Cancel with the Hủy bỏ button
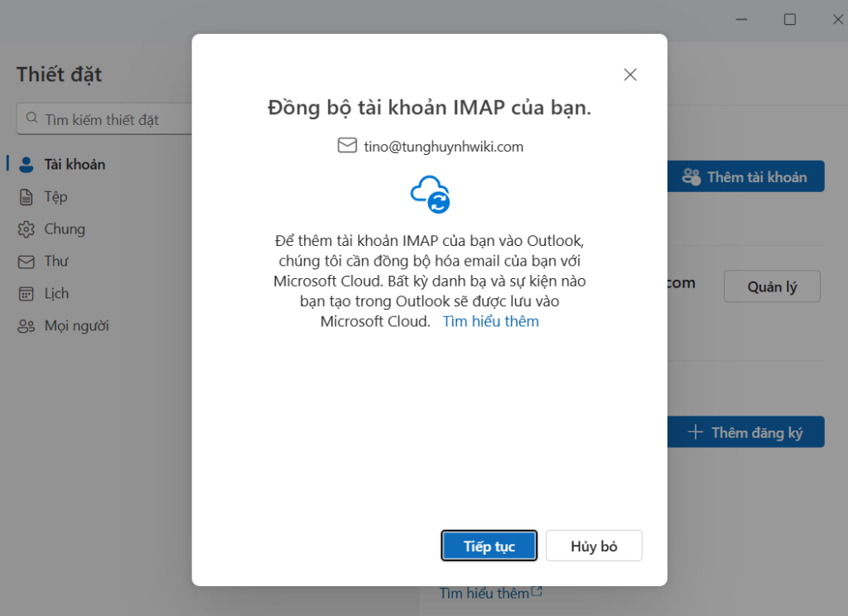Image resolution: width=848 pixels, height=616 pixels. coord(594,546)
